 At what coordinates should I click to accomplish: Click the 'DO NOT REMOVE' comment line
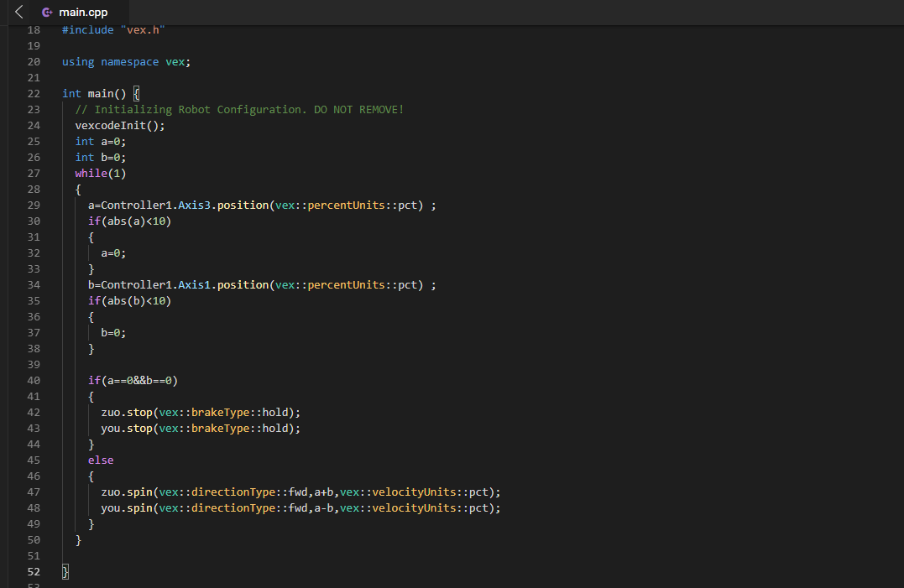pyautogui.click(x=239, y=109)
